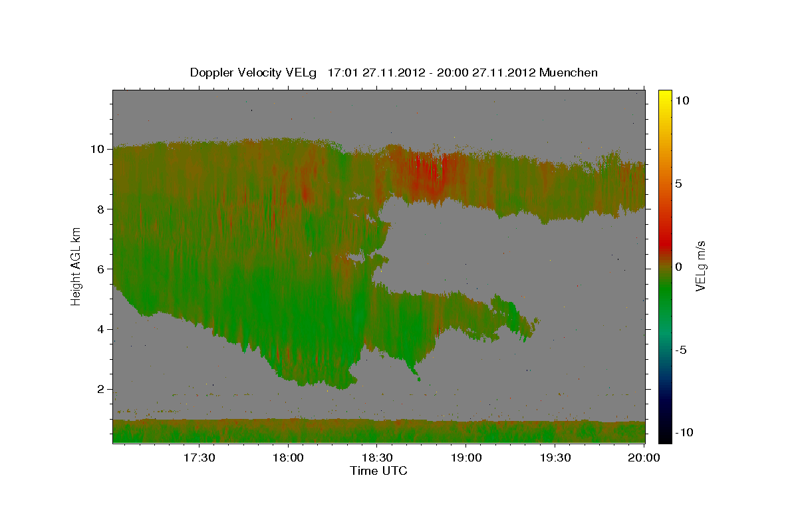Image resolution: width=798 pixels, height=532 pixels.
Task: Click the 'VELg m/s' colorbar label
Action: coord(700,266)
